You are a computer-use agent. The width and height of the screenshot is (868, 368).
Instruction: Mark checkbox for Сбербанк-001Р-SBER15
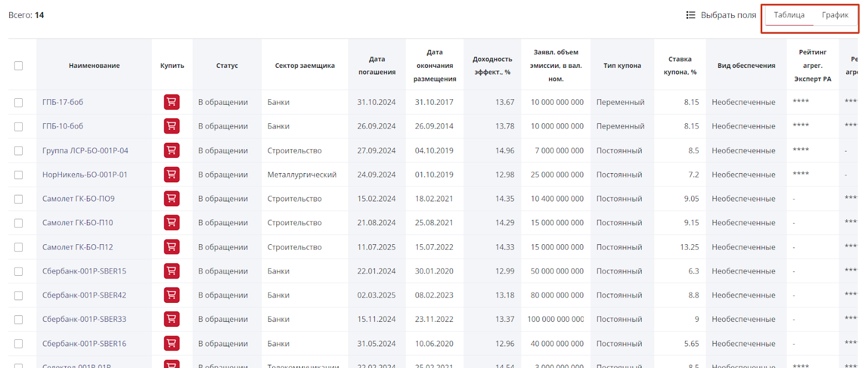coord(18,271)
